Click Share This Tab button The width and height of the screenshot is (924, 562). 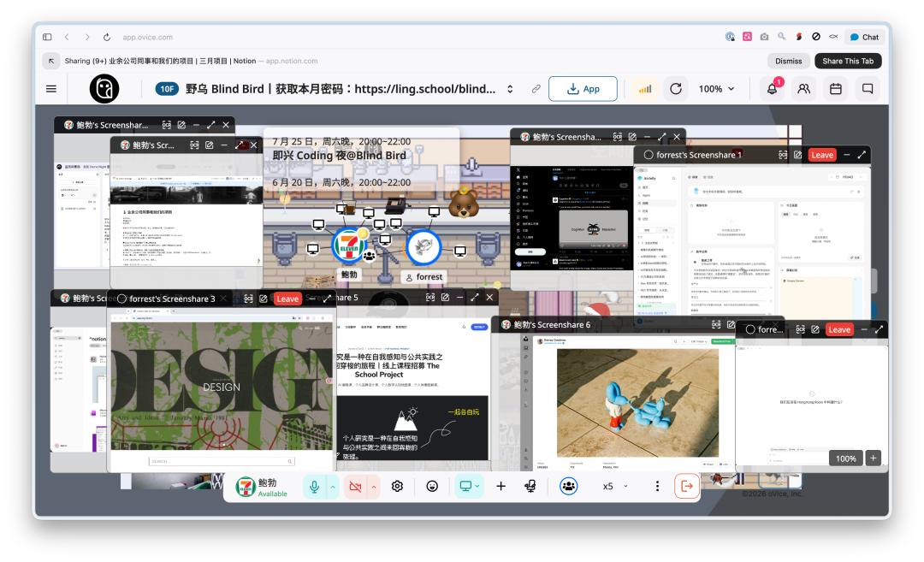[848, 61]
